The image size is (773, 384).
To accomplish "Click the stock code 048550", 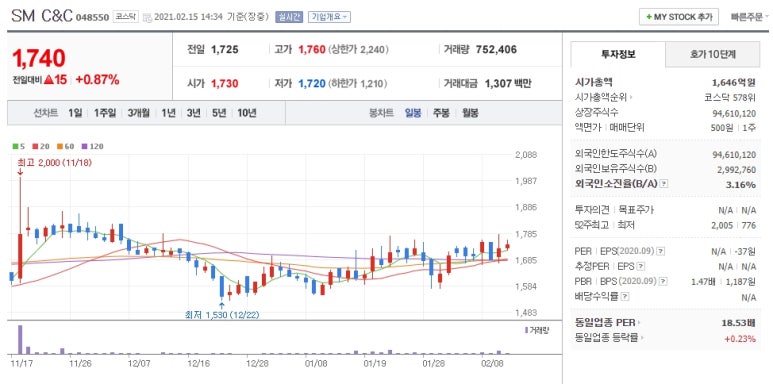I will (92, 18).
